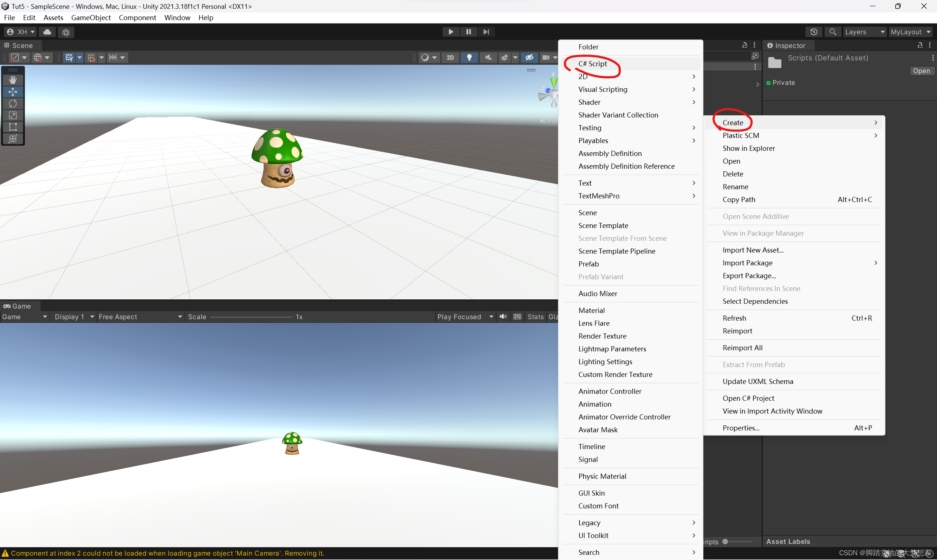Screen dimensions: 937x560
Task: Click the Play button
Action: point(451,32)
